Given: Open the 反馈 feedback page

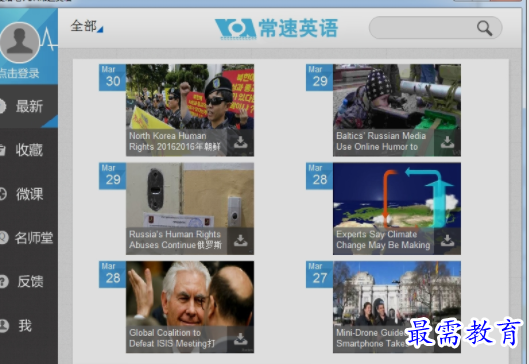Looking at the screenshot, I should point(29,281).
